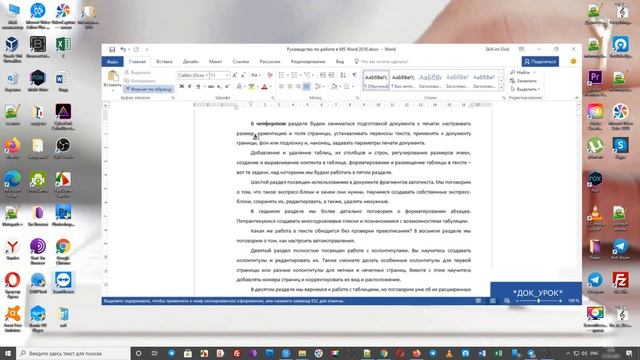The height and width of the screenshot is (360, 640).
Task: Click the Undo arrow in Quick Access Toolbar
Action: [123, 49]
